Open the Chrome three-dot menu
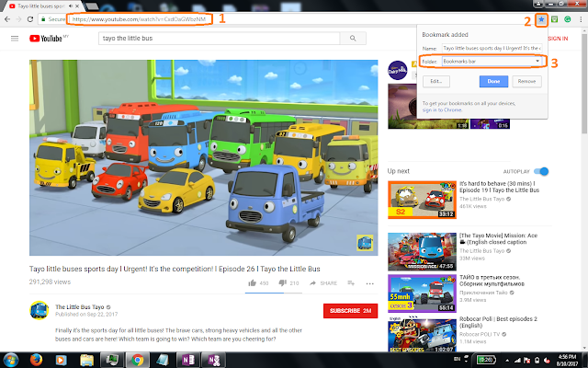Viewport: 588px width, 368px height. [x=581, y=19]
